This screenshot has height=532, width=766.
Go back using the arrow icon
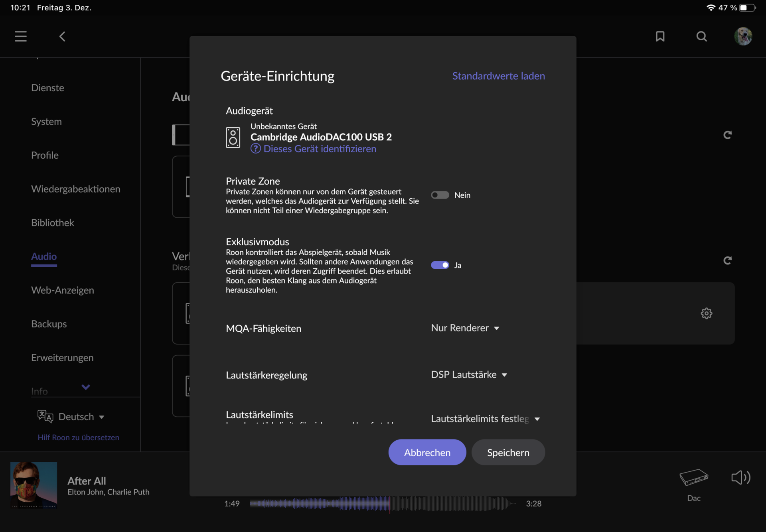pyautogui.click(x=62, y=36)
